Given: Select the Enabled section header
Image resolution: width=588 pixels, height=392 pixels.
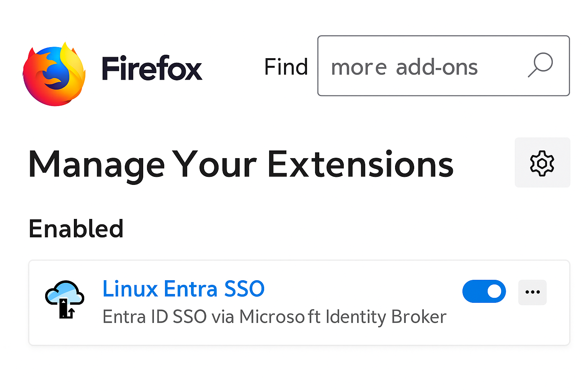Looking at the screenshot, I should tap(76, 228).
